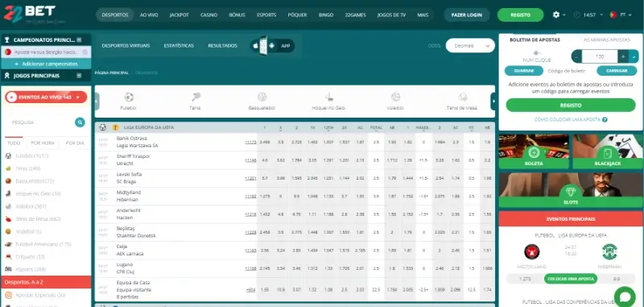This screenshot has height=307, width=644.
Task: Switch to As Minhas Apostas tab
Action: [x=607, y=39]
